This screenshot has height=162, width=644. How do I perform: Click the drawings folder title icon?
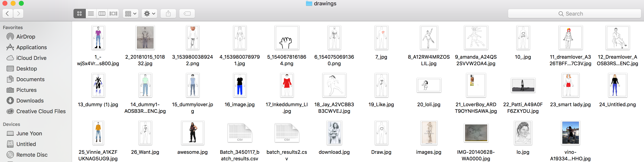[x=309, y=3]
